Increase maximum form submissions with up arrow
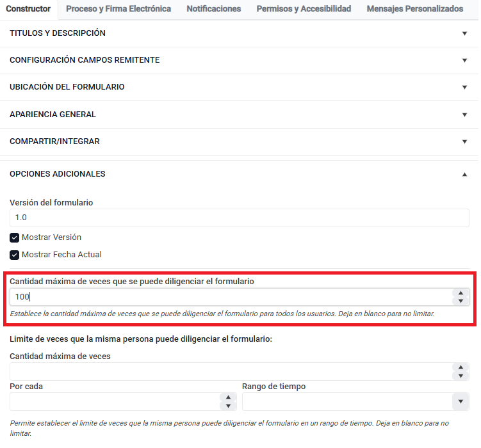 pos(460,292)
